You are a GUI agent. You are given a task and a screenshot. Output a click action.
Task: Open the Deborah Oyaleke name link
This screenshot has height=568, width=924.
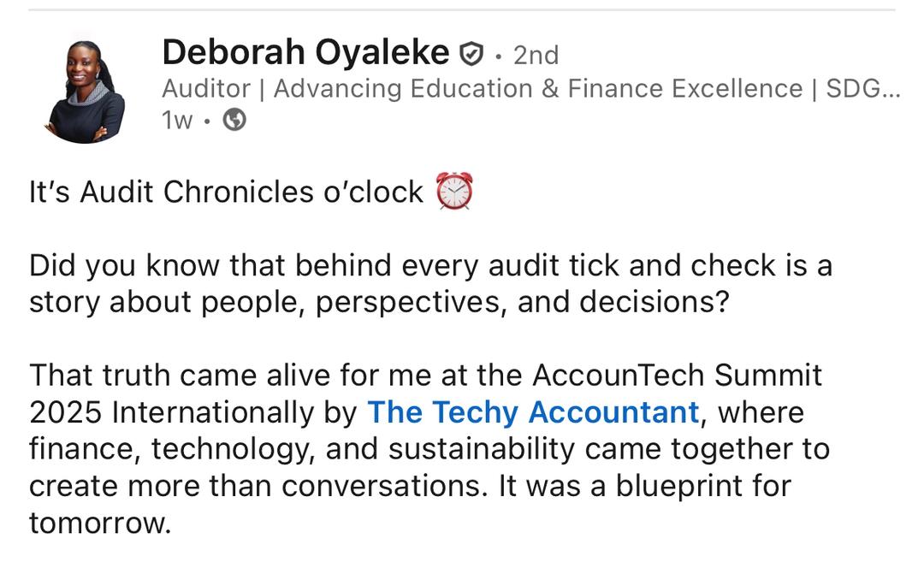tap(305, 53)
